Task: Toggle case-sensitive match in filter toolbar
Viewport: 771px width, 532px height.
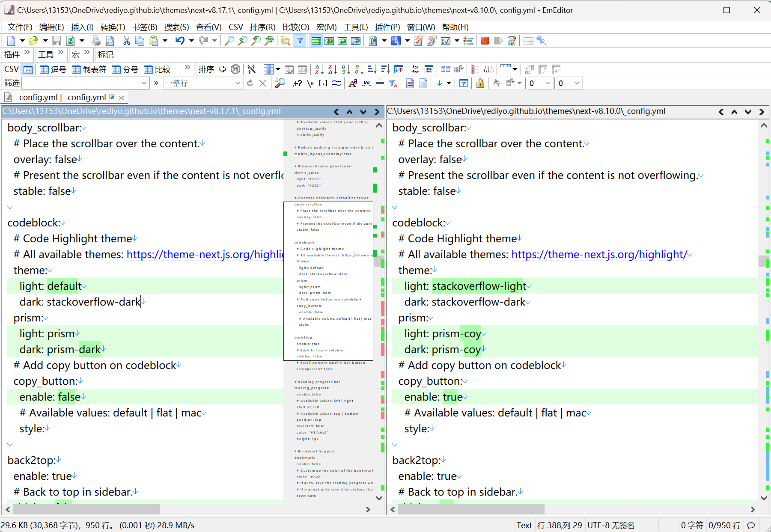Action: coord(353,83)
